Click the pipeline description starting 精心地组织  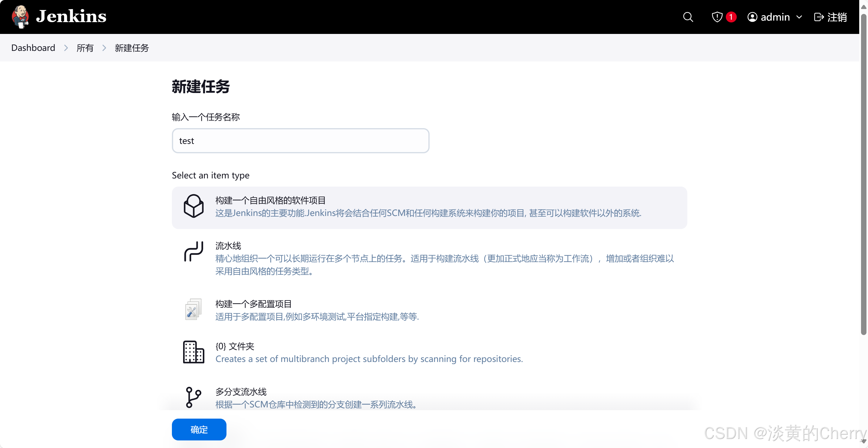[x=444, y=265]
